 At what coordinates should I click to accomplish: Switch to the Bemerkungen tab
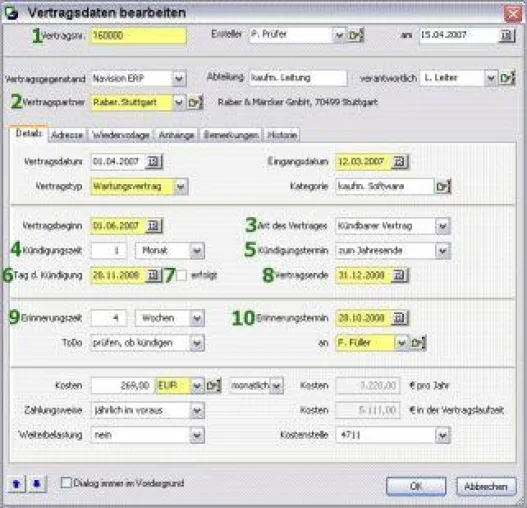tap(231, 135)
